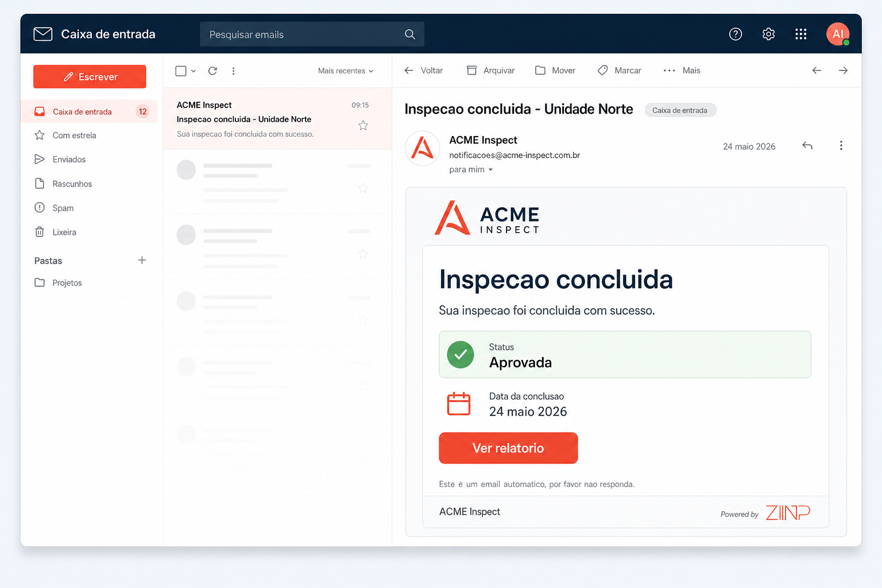This screenshot has width=882, height=588.
Task: Open the AI profile avatar
Action: point(838,34)
